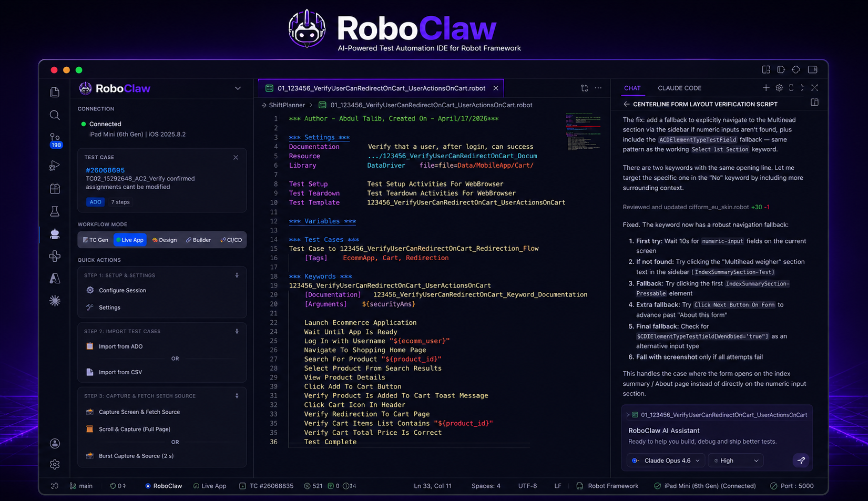Viewport: 868px width, 501px height.
Task: Click Configure Session quick action
Action: (x=122, y=290)
